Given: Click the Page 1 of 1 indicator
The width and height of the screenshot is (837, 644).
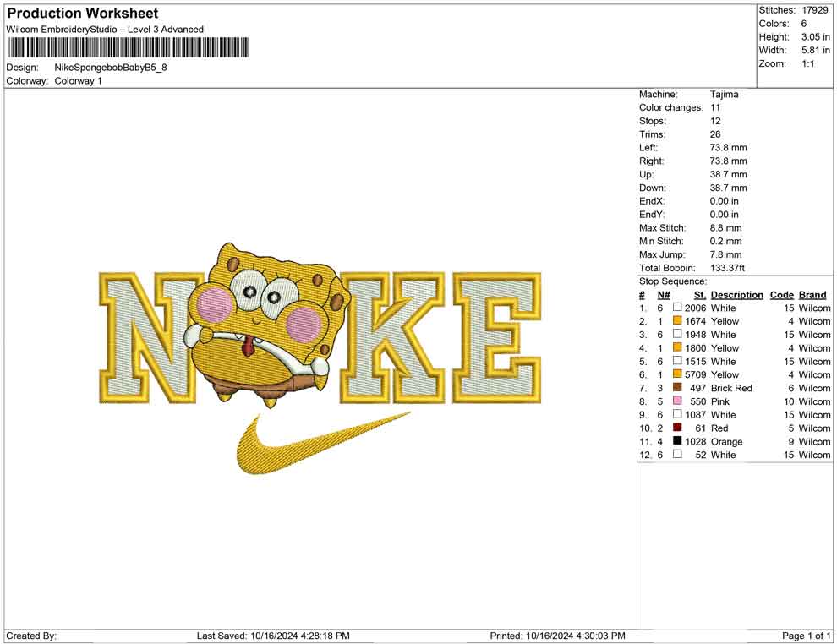Looking at the screenshot, I should [x=806, y=636].
